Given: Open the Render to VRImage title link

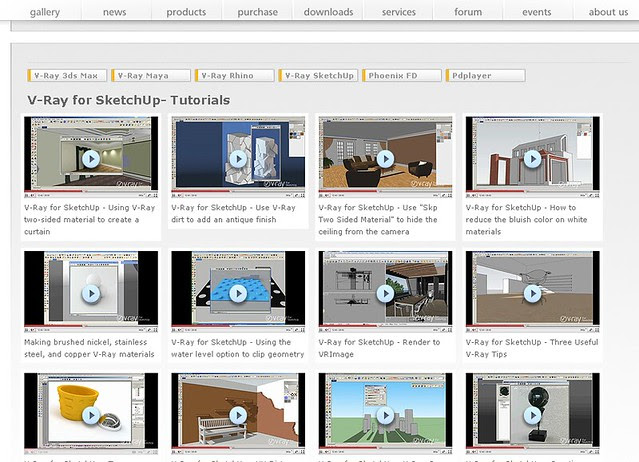Looking at the screenshot, I should (379, 348).
